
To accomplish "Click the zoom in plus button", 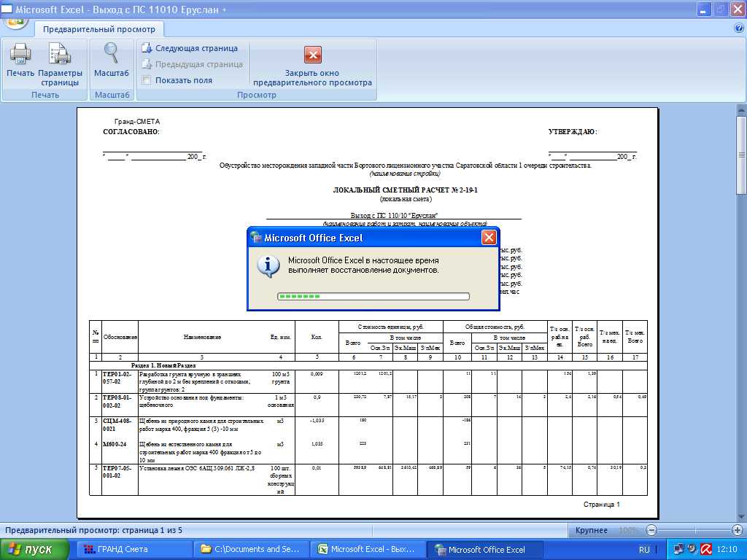I will (737, 530).
